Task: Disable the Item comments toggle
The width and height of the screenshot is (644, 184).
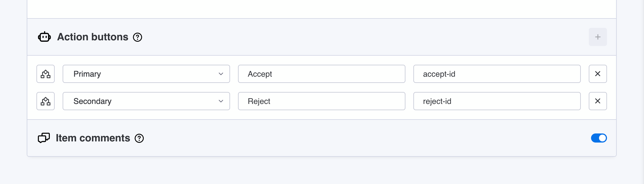Action: (x=599, y=138)
